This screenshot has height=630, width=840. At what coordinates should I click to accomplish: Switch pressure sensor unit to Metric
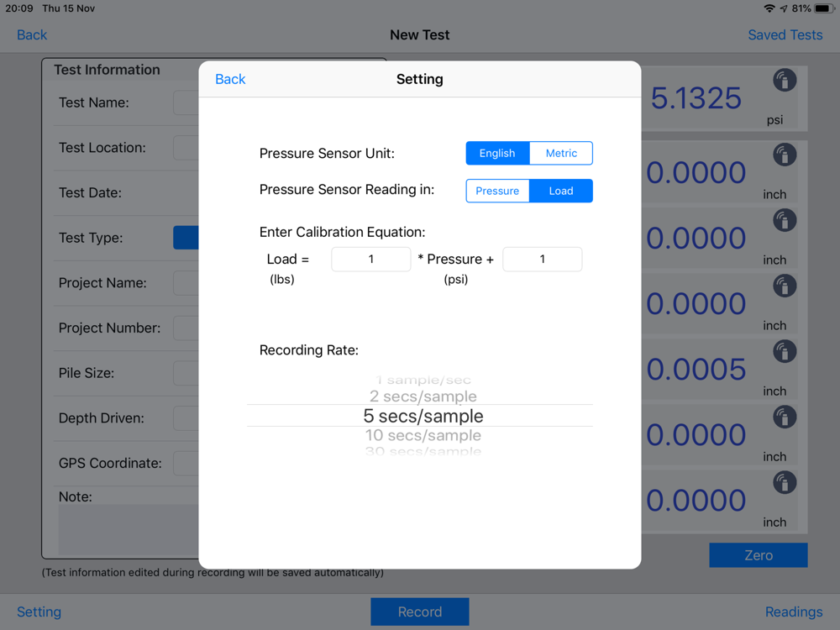pos(561,153)
